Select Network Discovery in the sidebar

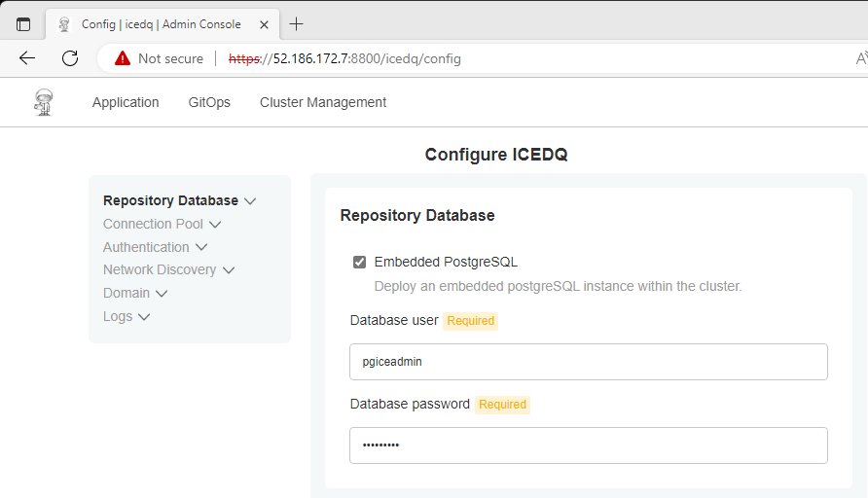160,269
